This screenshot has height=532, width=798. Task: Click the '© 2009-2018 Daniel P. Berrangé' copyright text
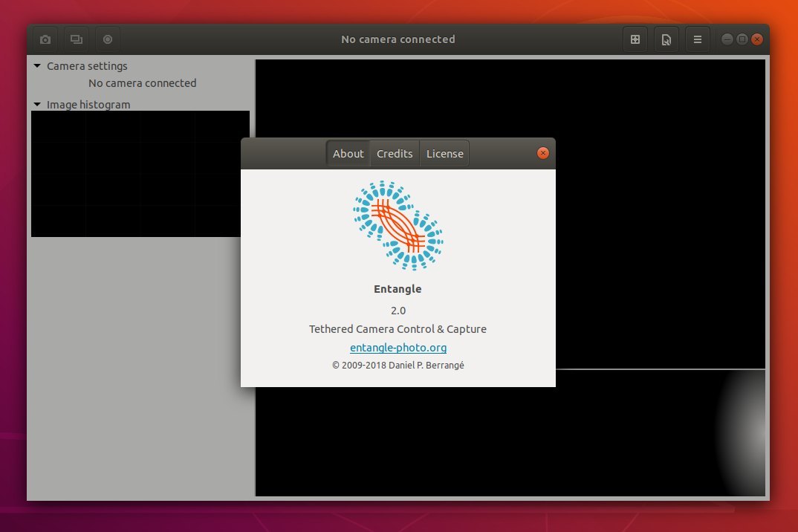coord(398,365)
